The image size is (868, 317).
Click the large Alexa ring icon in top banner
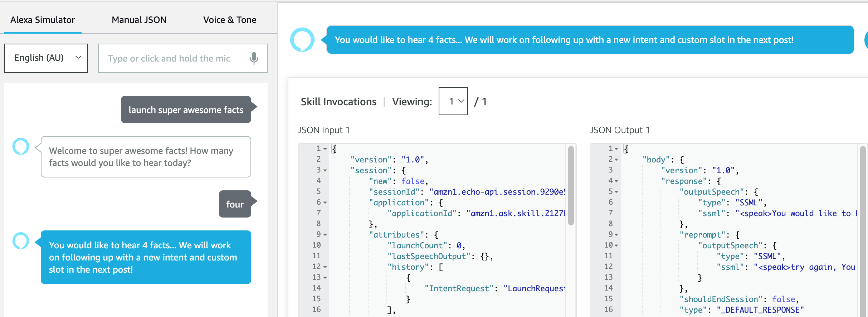click(x=302, y=40)
